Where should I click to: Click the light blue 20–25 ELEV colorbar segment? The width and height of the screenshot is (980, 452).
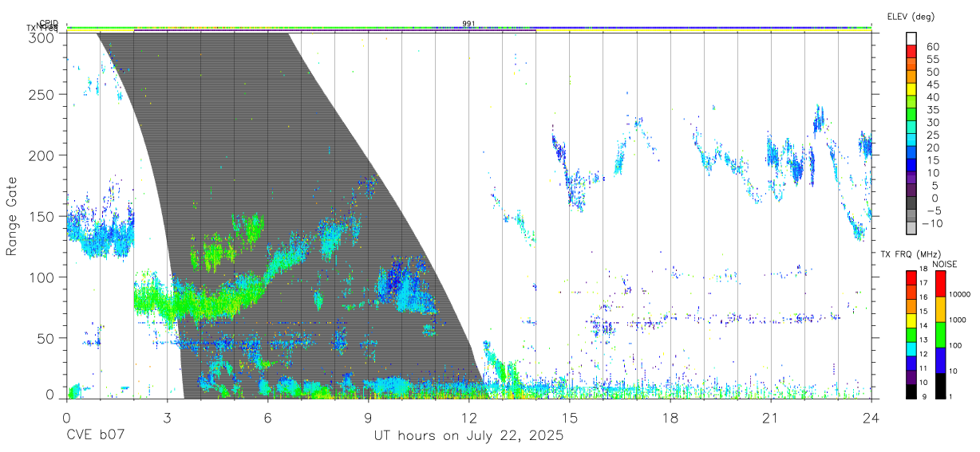pos(911,140)
